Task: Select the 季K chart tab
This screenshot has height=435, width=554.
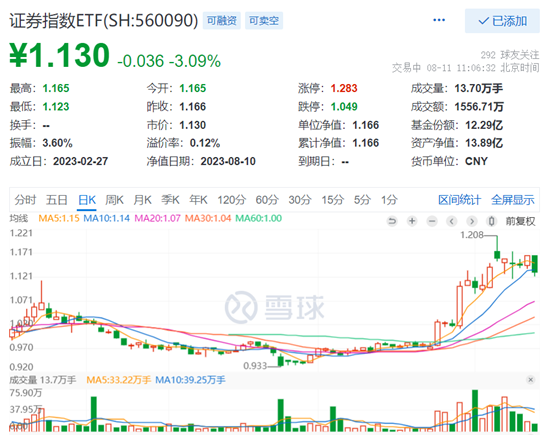Action: pyautogui.click(x=170, y=200)
